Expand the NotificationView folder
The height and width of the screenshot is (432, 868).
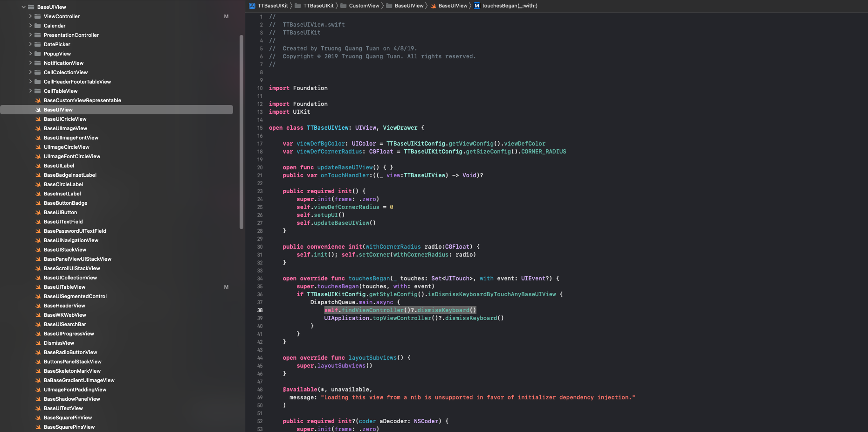pyautogui.click(x=30, y=63)
